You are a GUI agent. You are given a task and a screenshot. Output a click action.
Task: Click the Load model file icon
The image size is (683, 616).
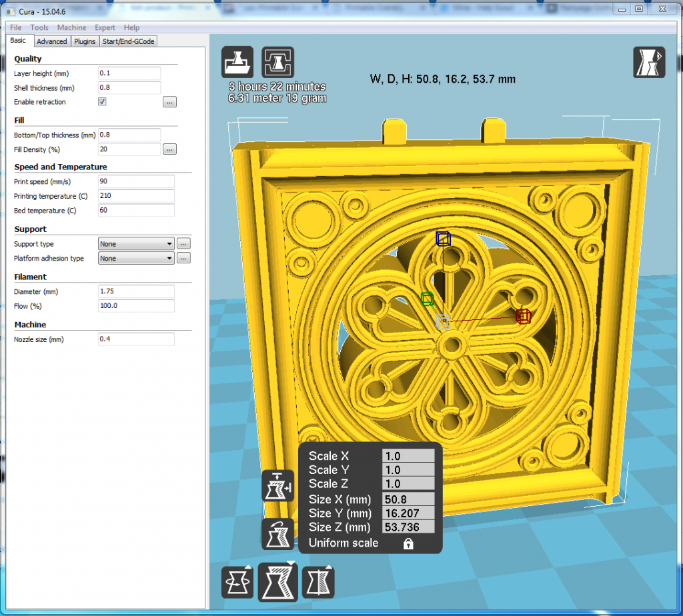pos(237,61)
